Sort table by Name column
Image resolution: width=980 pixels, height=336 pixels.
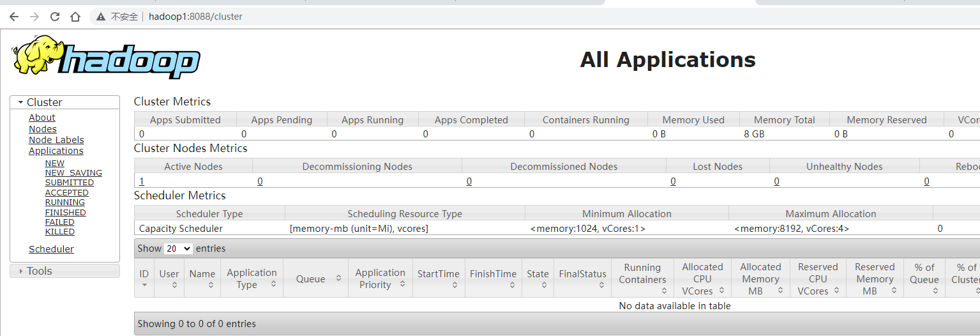[202, 279]
